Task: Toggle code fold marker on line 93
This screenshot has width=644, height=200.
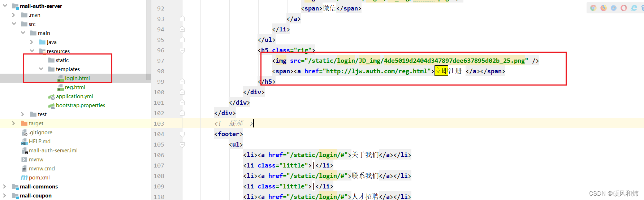Action: tap(182, 19)
